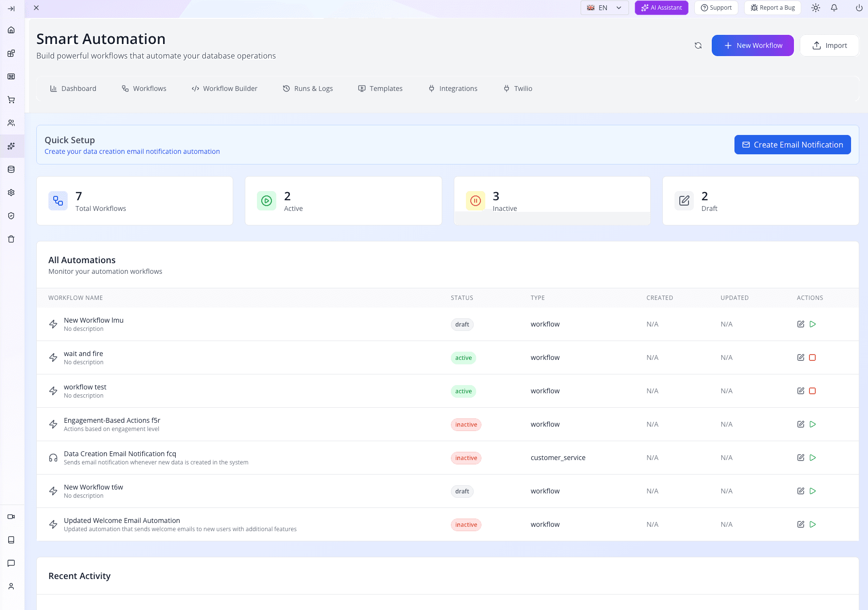Select the trash icon in the sidebar

(11, 239)
